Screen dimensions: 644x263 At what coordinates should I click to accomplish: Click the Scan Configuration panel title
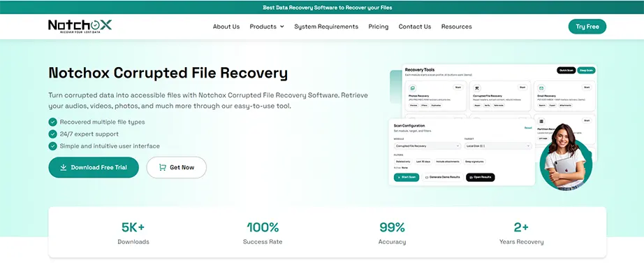409,125
